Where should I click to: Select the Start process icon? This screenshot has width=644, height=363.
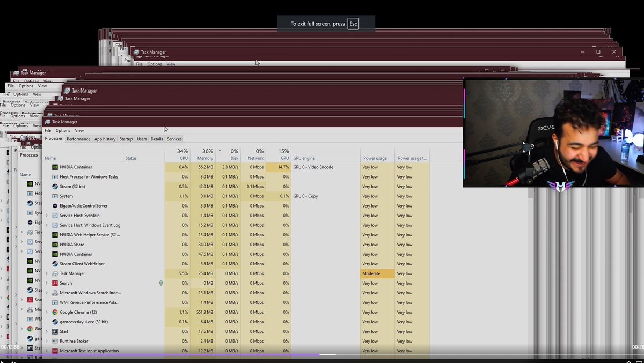pos(55,331)
